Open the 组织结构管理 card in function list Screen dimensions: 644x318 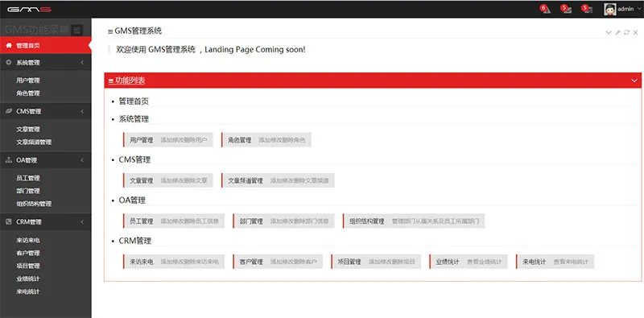[414, 221]
